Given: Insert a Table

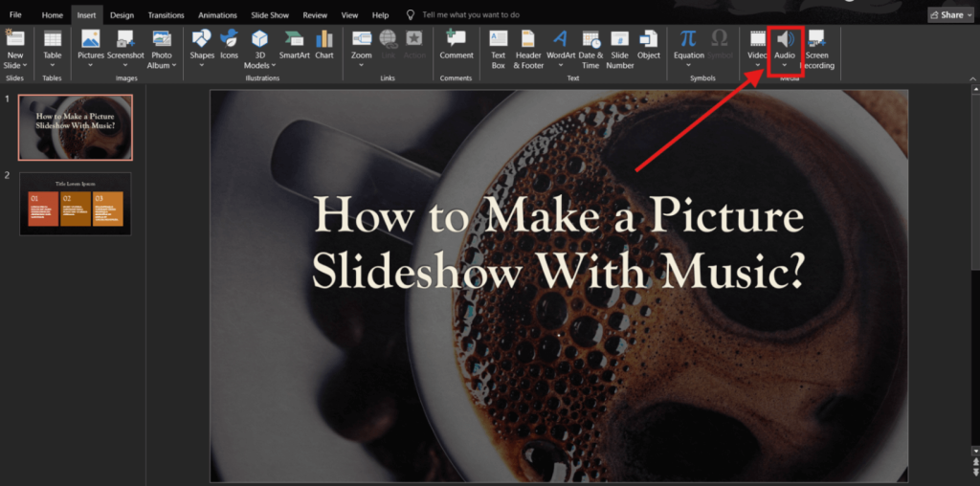Looking at the screenshot, I should coord(53,46).
